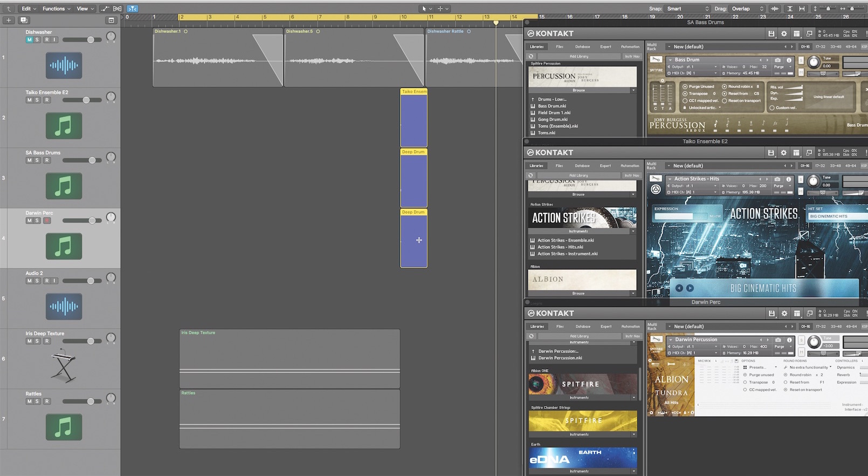Image resolution: width=868 pixels, height=476 pixels.
Task: Click refresh icon in Darwin Perc libraries pane
Action: 532,336
